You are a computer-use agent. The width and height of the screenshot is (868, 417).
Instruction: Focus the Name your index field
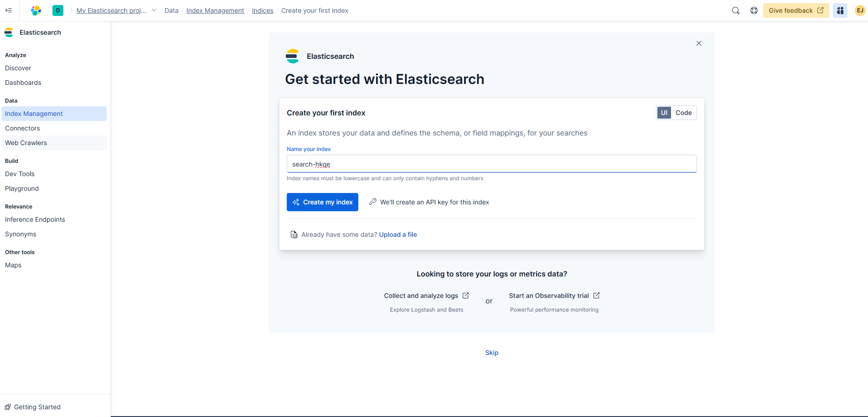click(x=492, y=164)
